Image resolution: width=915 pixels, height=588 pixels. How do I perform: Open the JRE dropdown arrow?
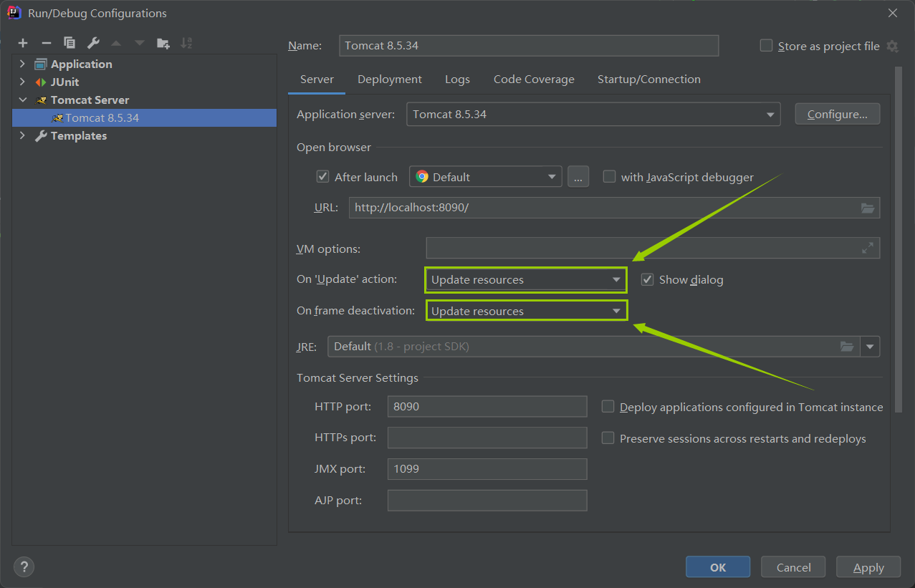point(870,347)
